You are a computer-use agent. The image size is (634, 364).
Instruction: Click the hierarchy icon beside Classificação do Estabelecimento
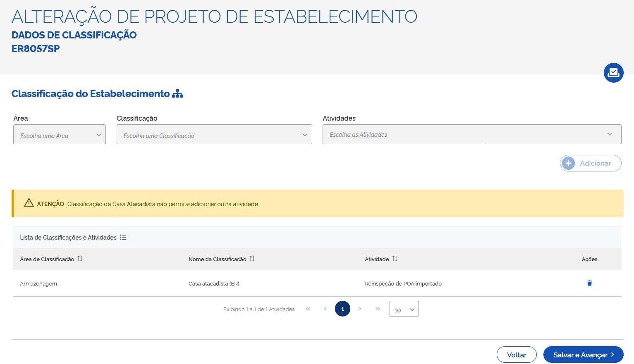tap(177, 94)
